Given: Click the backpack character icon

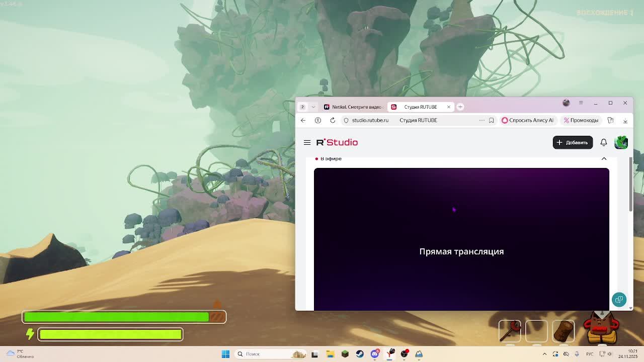Looking at the screenshot, I should [x=601, y=327].
